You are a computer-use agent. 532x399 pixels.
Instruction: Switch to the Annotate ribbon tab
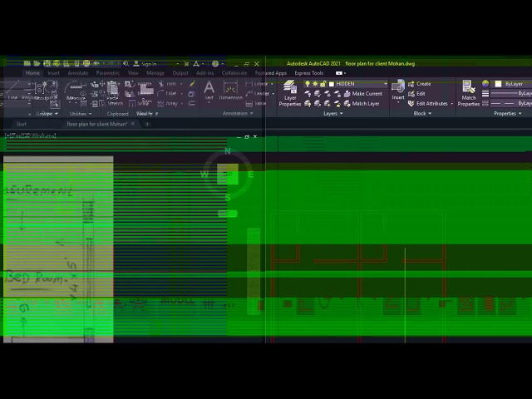[78, 73]
